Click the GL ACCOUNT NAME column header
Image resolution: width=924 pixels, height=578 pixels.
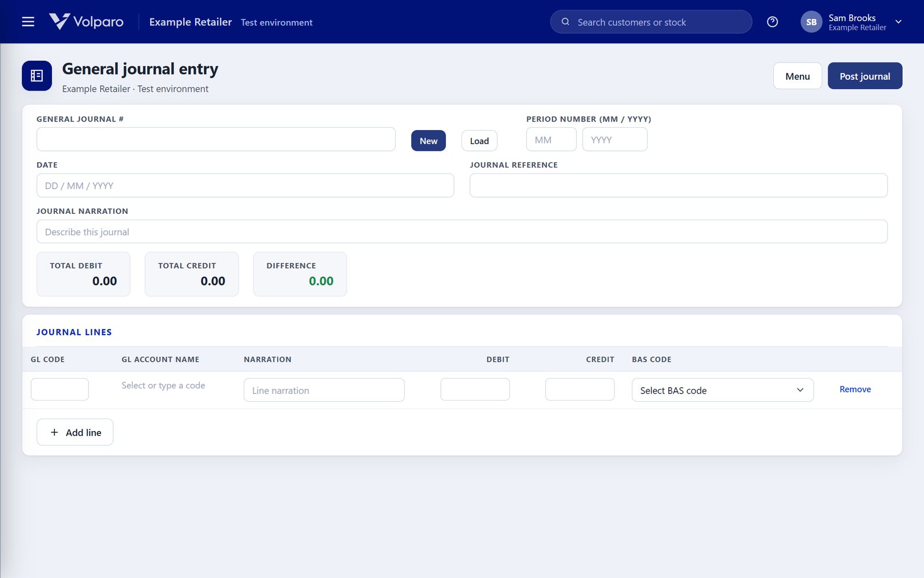click(161, 360)
